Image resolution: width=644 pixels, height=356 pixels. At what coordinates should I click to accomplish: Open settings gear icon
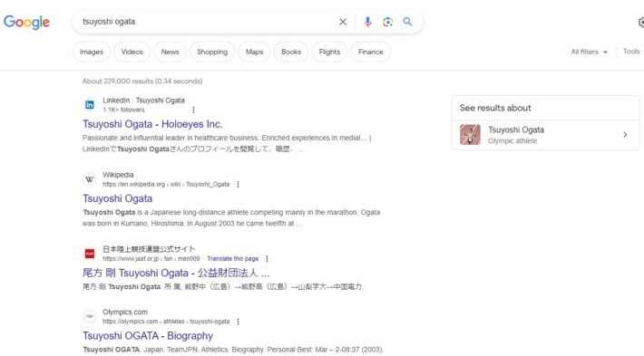tap(641, 22)
